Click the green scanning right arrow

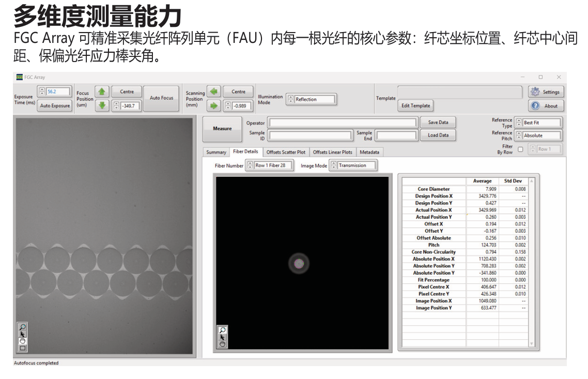[213, 106]
